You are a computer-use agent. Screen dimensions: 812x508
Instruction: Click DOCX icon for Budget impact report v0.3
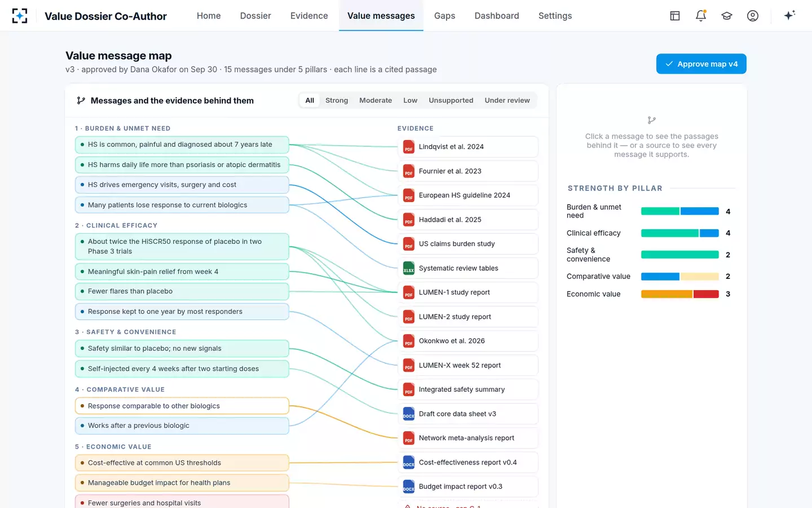coord(409,487)
